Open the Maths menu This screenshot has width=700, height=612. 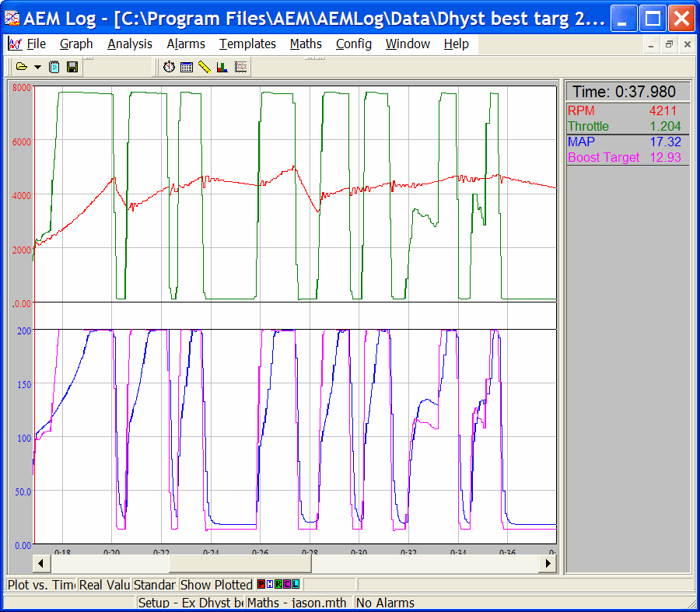306,44
